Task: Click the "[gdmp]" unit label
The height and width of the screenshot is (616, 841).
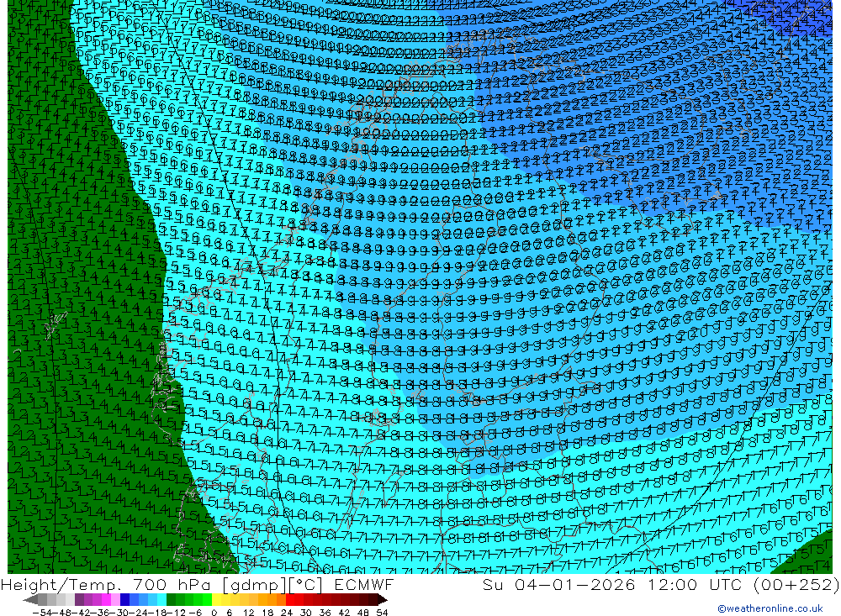Action: tap(254, 585)
